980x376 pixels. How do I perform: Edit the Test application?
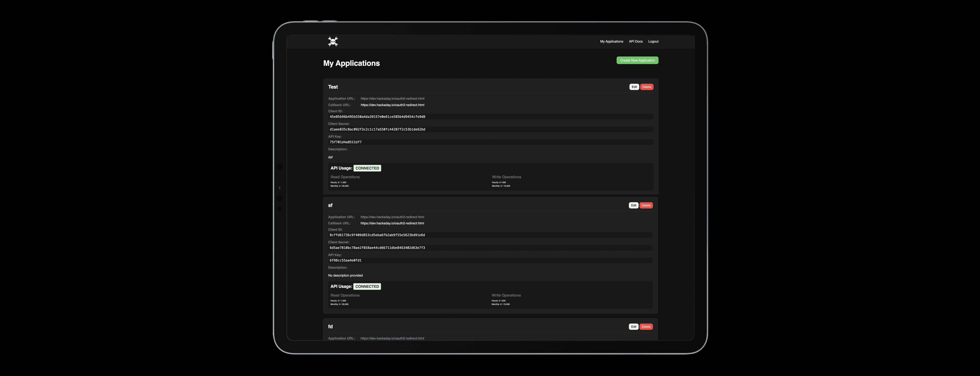pos(634,87)
